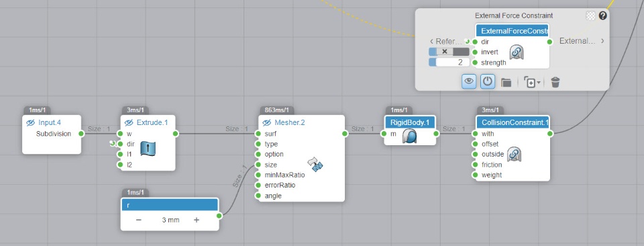Toggle the invert boolean switch
Image resolution: width=644 pixels, height=246 pixels.
[449, 52]
